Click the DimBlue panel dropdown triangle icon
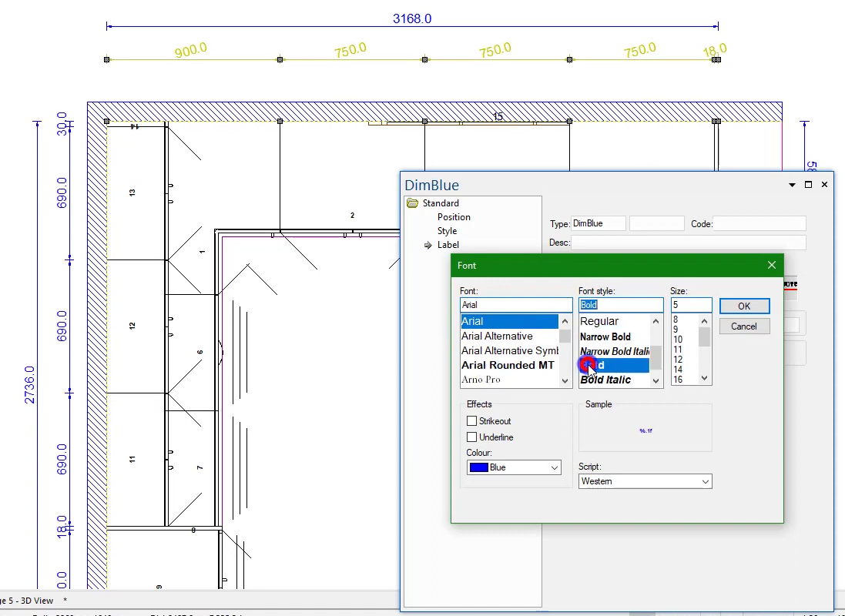Image resolution: width=845 pixels, height=616 pixels. 792,185
